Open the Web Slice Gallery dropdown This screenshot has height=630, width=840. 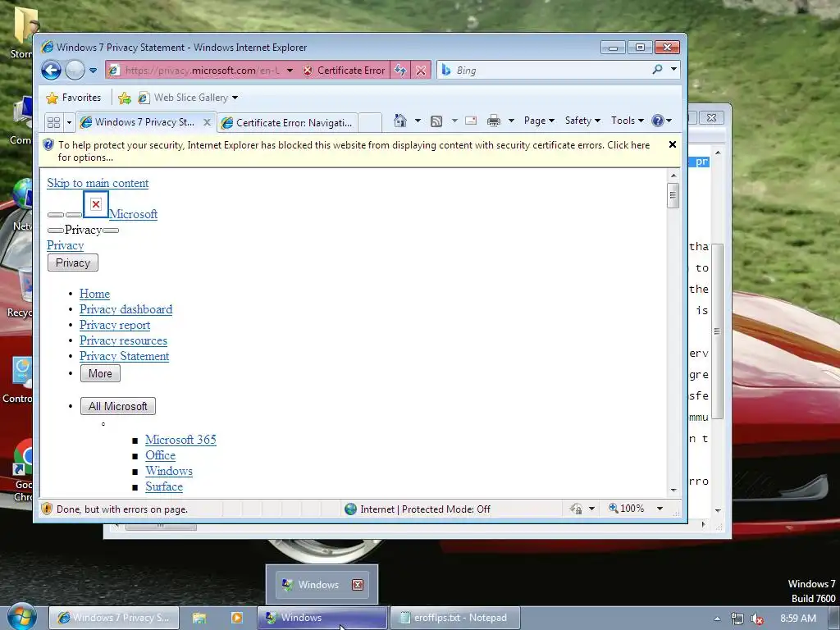(235, 98)
